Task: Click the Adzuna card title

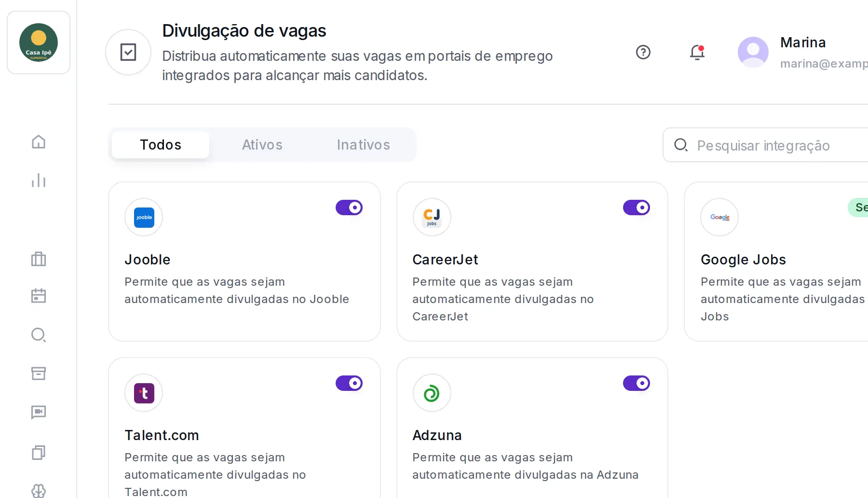Action: (x=437, y=435)
